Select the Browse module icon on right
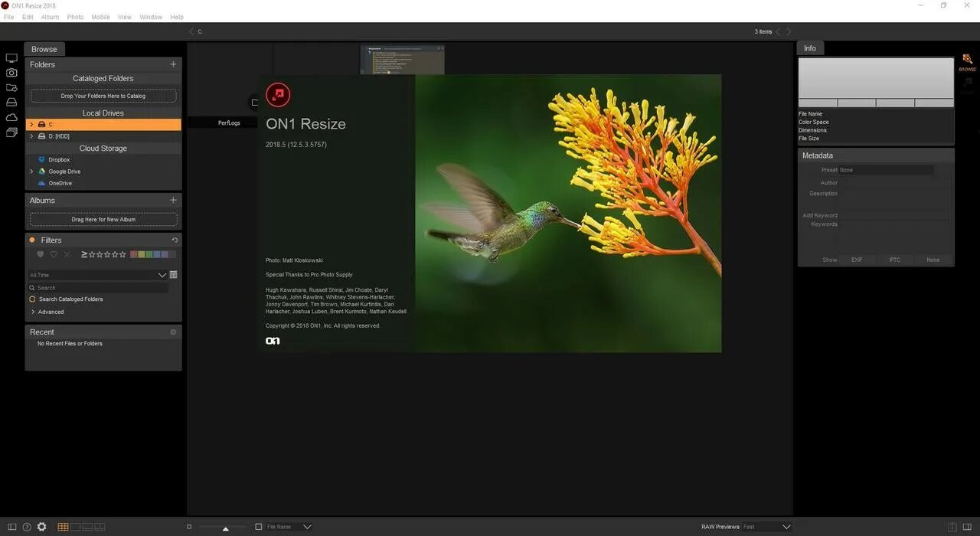980x536 pixels. 967,63
